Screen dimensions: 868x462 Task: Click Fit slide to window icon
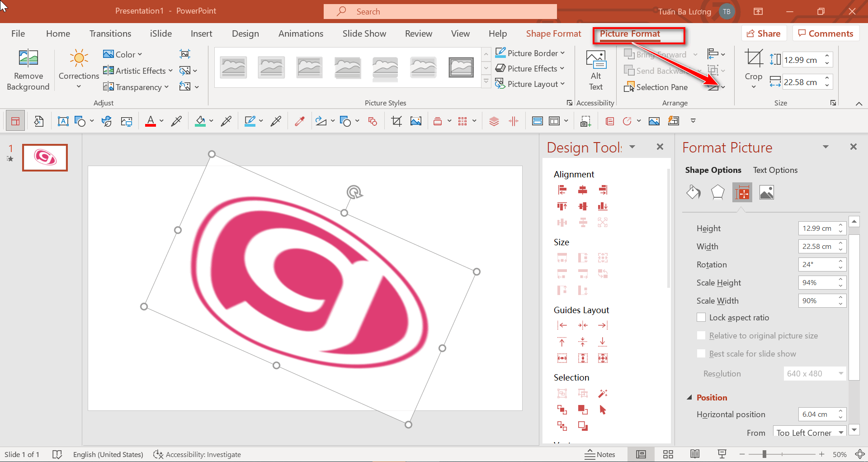[860, 454]
